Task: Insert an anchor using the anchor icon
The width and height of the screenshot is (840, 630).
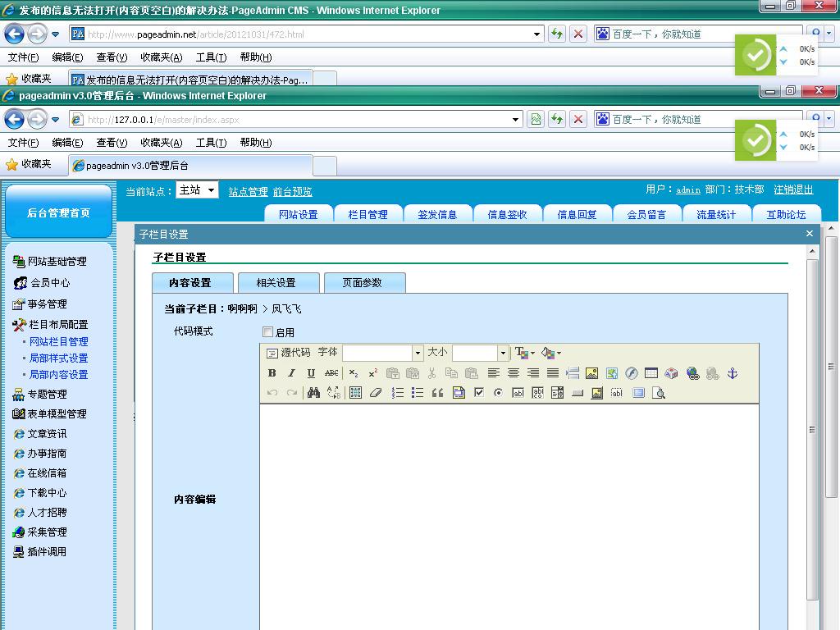Action: click(733, 373)
